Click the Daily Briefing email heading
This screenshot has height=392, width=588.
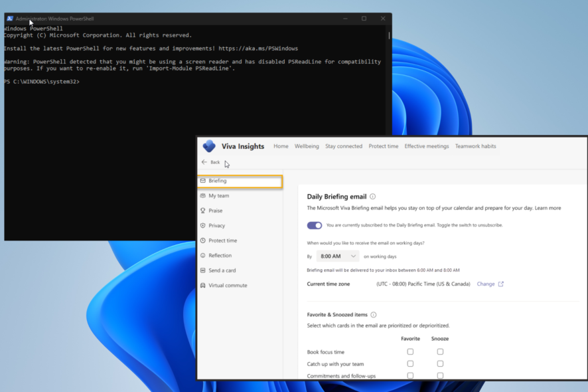click(336, 197)
